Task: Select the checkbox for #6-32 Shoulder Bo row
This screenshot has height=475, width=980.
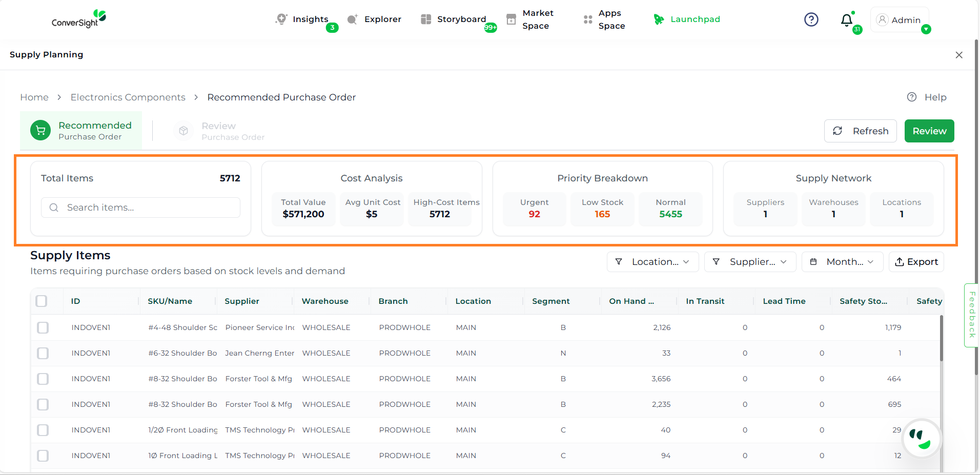Action: [43, 353]
